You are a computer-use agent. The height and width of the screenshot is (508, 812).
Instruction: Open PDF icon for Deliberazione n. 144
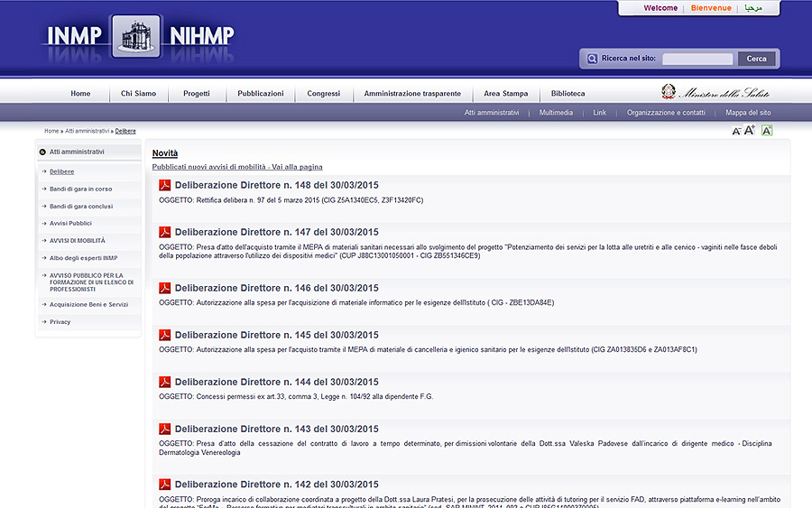point(165,382)
